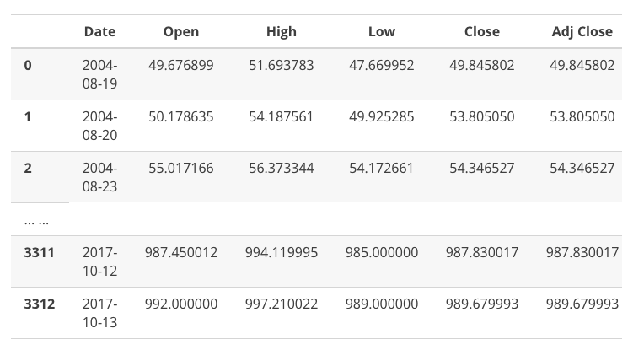The image size is (644, 339).
Task: Select the Open value 50.178635
Action: click(180, 116)
